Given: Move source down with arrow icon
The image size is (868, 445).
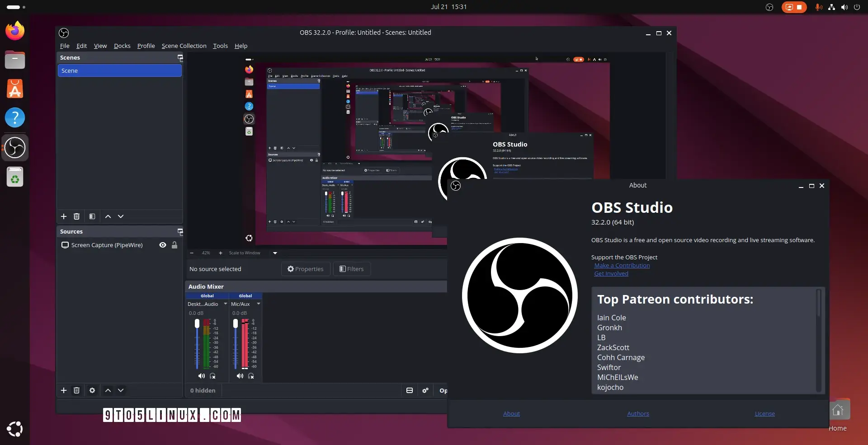Looking at the screenshot, I should [121, 390].
